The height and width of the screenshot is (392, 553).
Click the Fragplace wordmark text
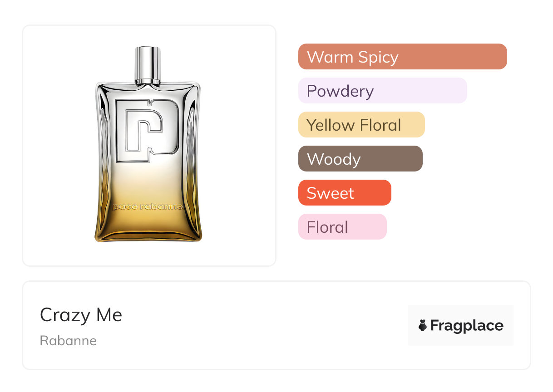pyautogui.click(x=467, y=325)
